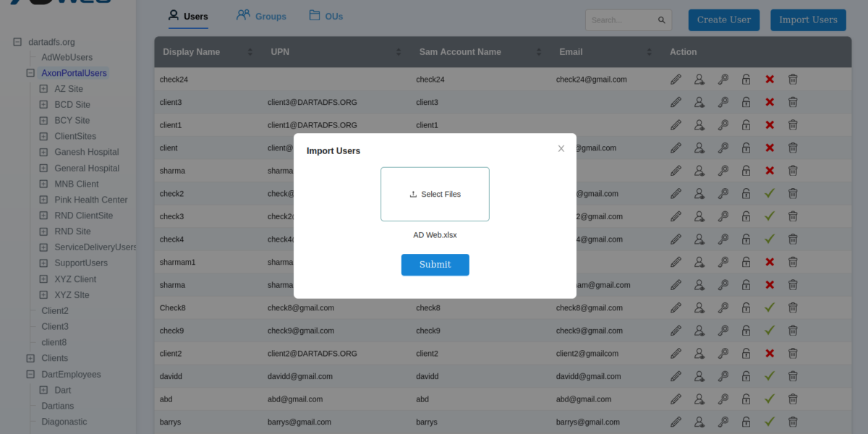Click the Create User button
The image size is (868, 434).
tap(723, 20)
